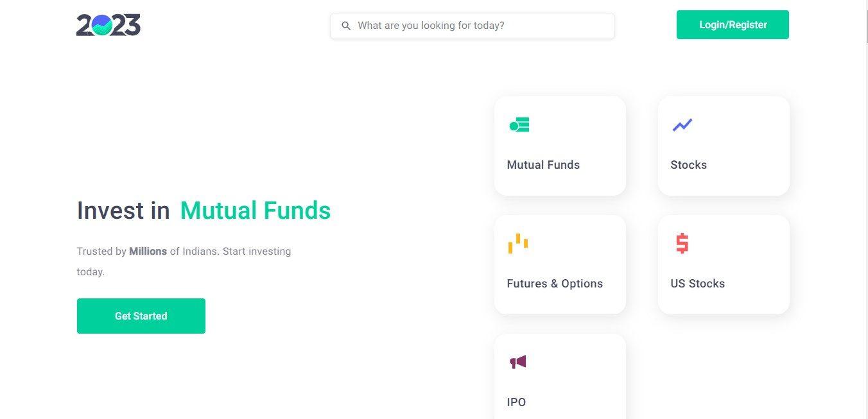Image resolution: width=868 pixels, height=419 pixels.
Task: Select the red dollar sign US Stocks icon
Action: (682, 243)
